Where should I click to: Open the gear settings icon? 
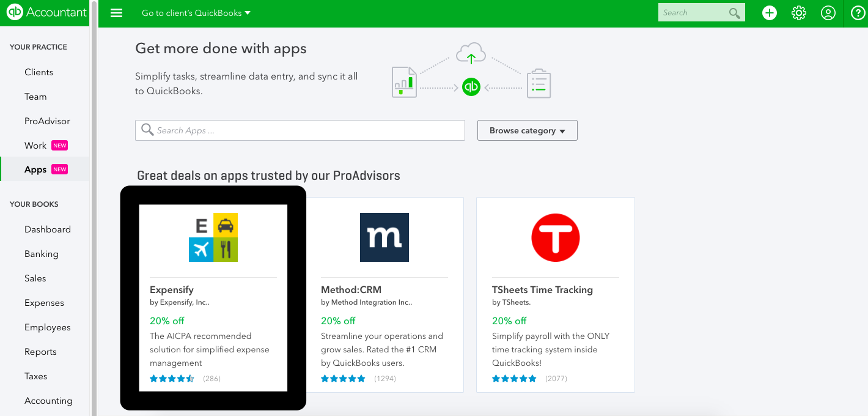point(799,13)
